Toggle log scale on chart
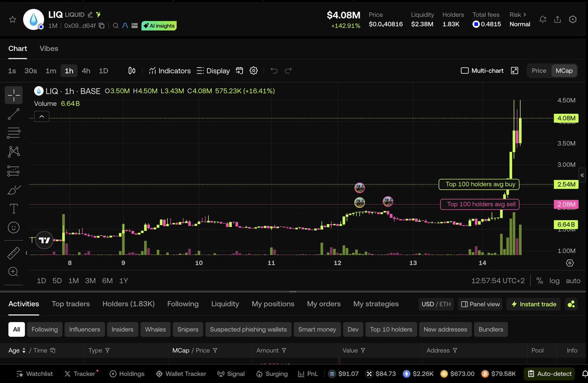Viewport: 588px width, 383px height. click(555, 281)
